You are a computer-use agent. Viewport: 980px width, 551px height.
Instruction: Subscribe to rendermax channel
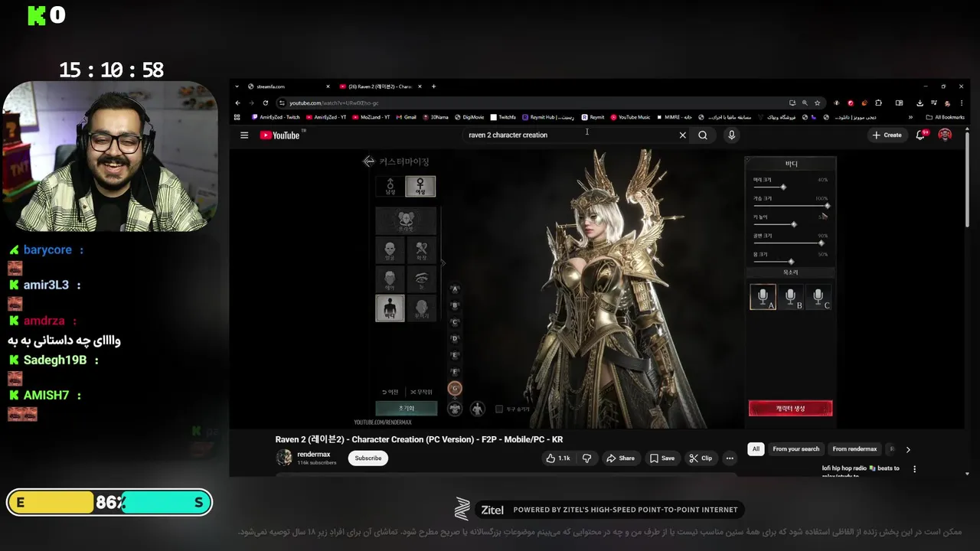pos(368,458)
